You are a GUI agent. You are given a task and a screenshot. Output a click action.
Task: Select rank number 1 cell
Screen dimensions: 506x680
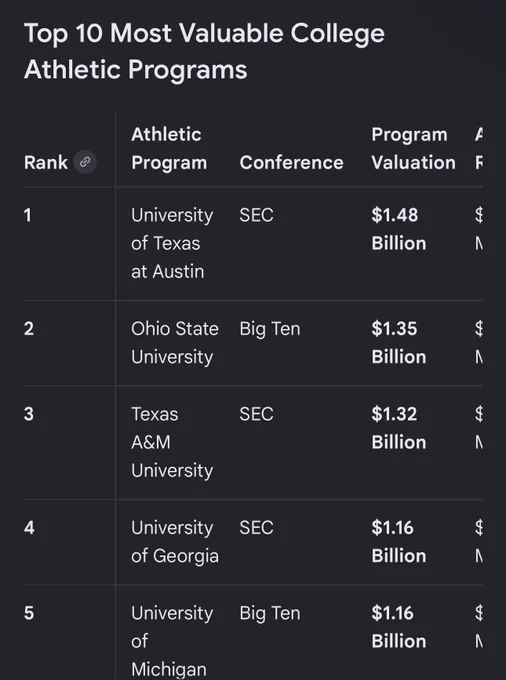click(28, 215)
